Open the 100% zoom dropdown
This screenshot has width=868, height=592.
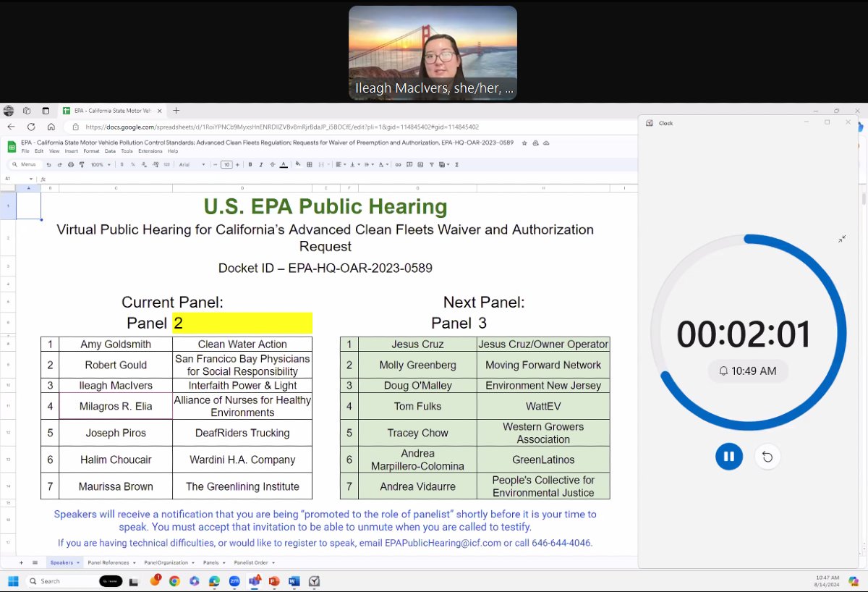click(x=101, y=165)
